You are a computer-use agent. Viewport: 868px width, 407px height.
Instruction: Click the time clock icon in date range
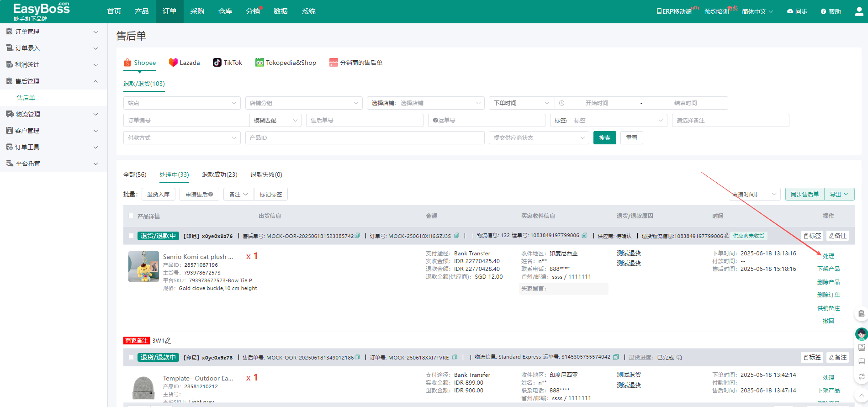pos(562,103)
